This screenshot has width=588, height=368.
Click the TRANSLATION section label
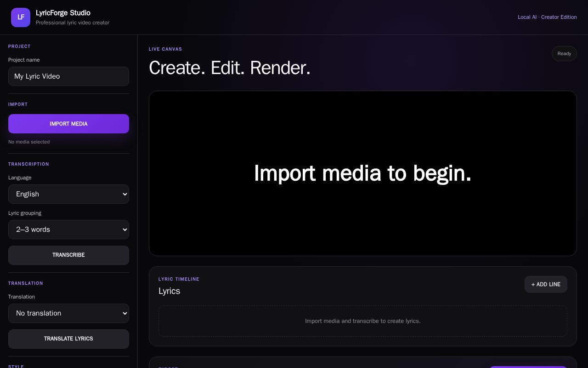coord(26,283)
